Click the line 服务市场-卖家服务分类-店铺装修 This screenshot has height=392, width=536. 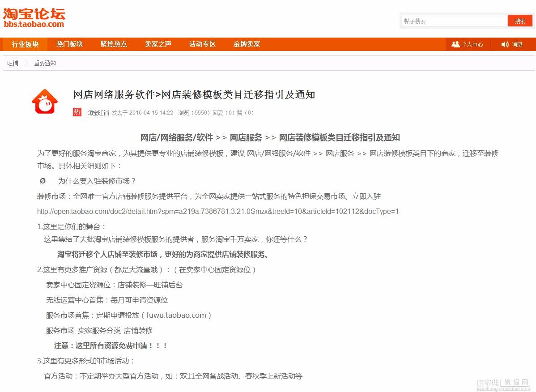coord(99,331)
